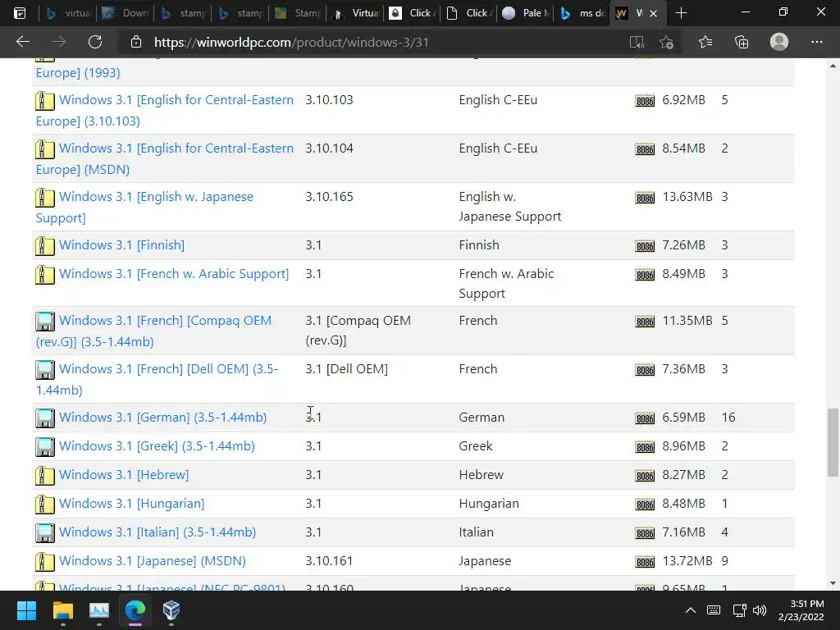The height and width of the screenshot is (630, 840).
Task: Select language text 'Hungarian'
Action: (x=489, y=504)
